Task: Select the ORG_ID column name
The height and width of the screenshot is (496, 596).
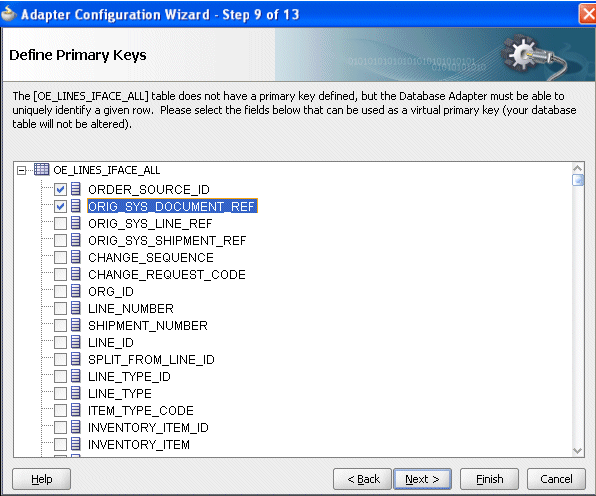Action: (111, 292)
